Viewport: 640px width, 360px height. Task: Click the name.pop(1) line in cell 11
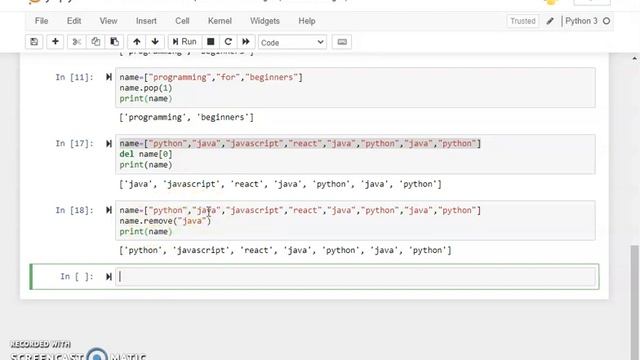(x=146, y=88)
